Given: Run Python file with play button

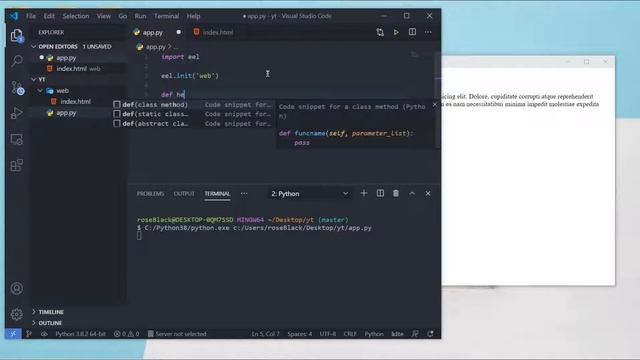Looking at the screenshot, I should 396,32.
